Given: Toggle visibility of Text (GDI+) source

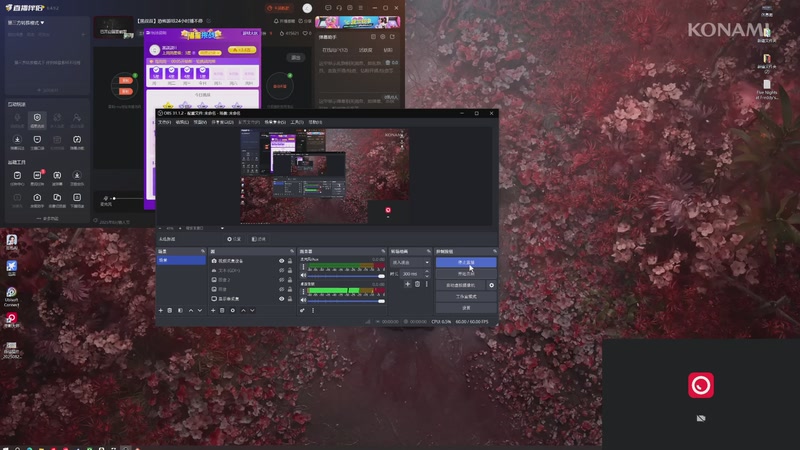Looking at the screenshot, I should point(282,270).
